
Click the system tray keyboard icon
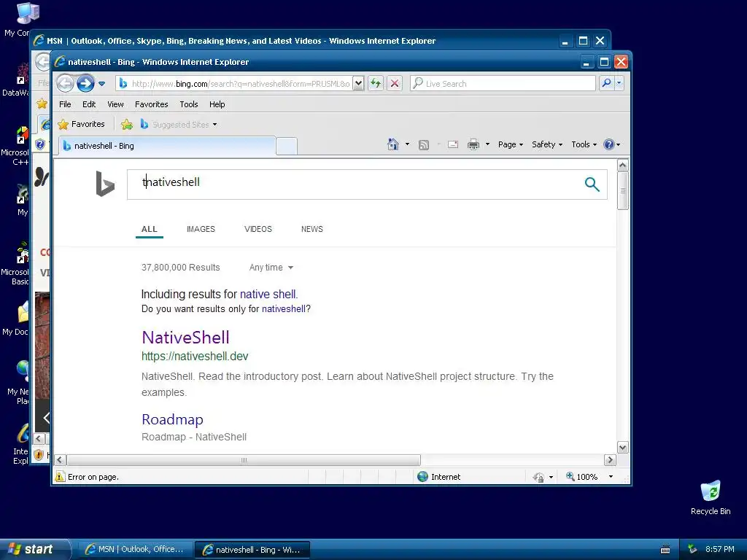point(665,550)
